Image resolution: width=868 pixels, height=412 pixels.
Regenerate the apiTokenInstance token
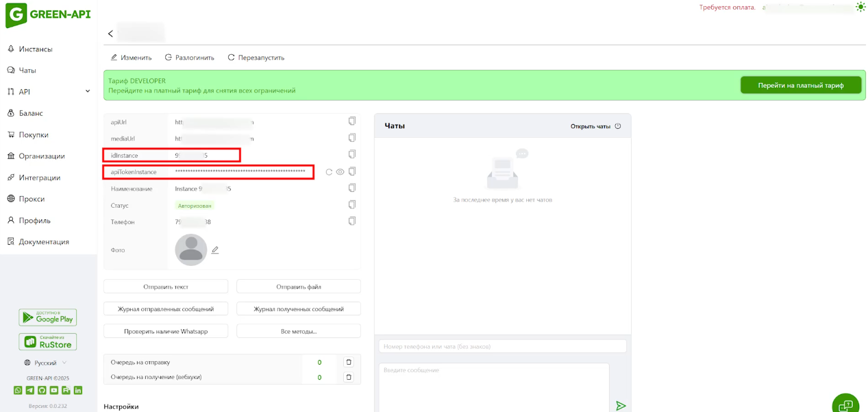pyautogui.click(x=329, y=172)
